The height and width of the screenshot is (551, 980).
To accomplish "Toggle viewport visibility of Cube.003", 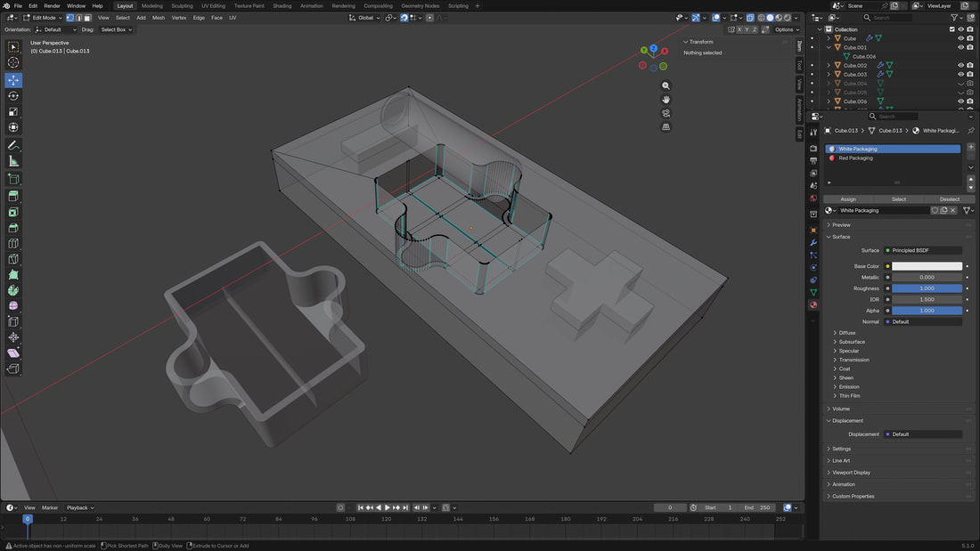I will (x=960, y=74).
